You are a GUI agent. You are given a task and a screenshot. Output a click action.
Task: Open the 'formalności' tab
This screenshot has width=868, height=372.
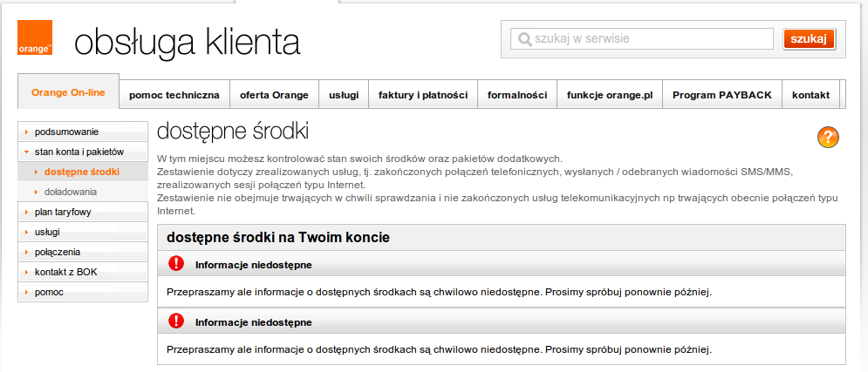click(x=517, y=95)
